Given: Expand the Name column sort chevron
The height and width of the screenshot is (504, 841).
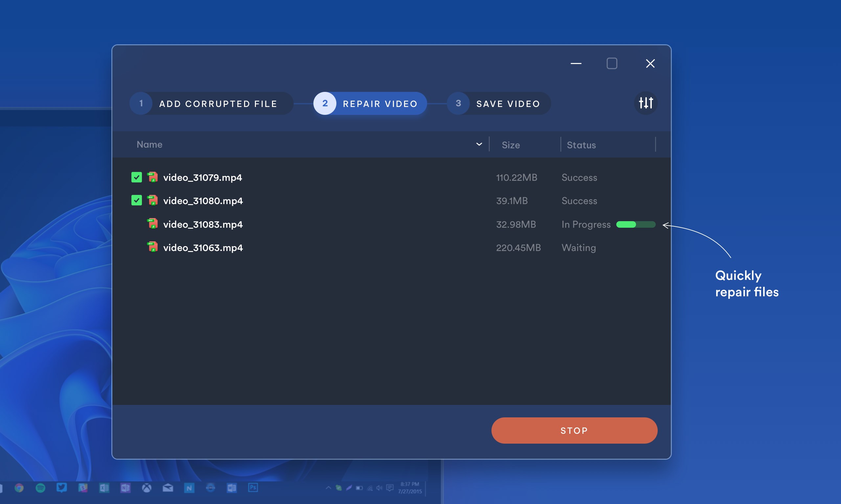Looking at the screenshot, I should pos(479,144).
